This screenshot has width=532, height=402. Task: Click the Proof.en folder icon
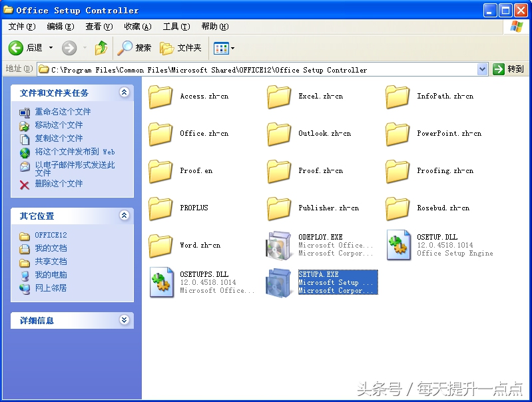point(160,171)
